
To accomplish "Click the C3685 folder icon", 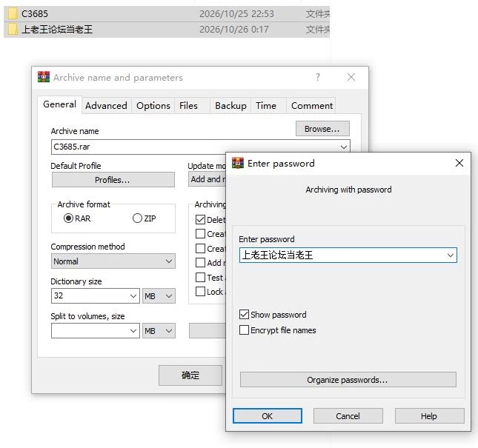I will [13, 14].
